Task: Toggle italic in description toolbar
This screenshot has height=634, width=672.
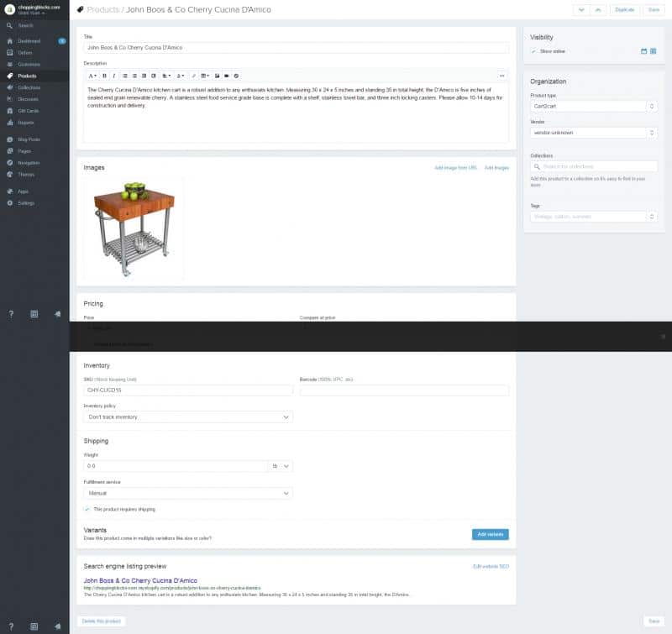Action: pos(114,76)
